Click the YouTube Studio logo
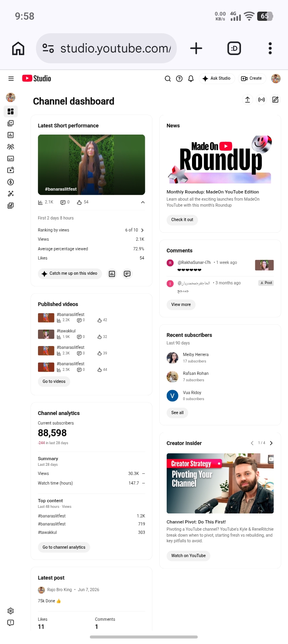 tap(36, 78)
